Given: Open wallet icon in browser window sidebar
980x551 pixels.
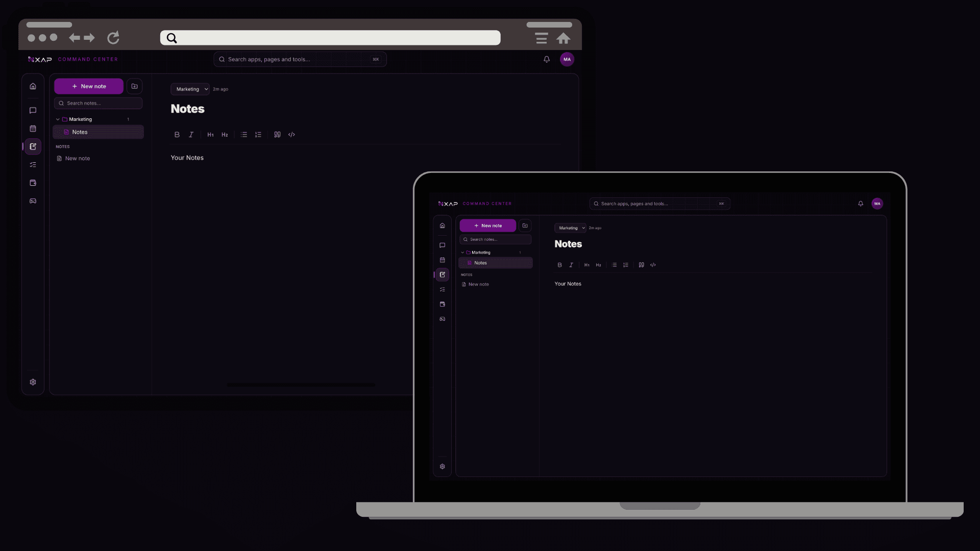Looking at the screenshot, I should (x=33, y=183).
